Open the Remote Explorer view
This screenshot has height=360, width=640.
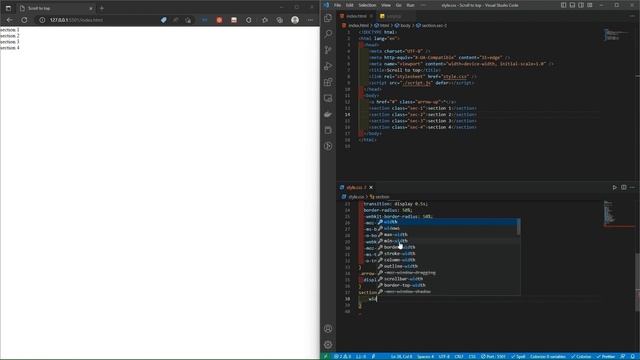tap(328, 98)
